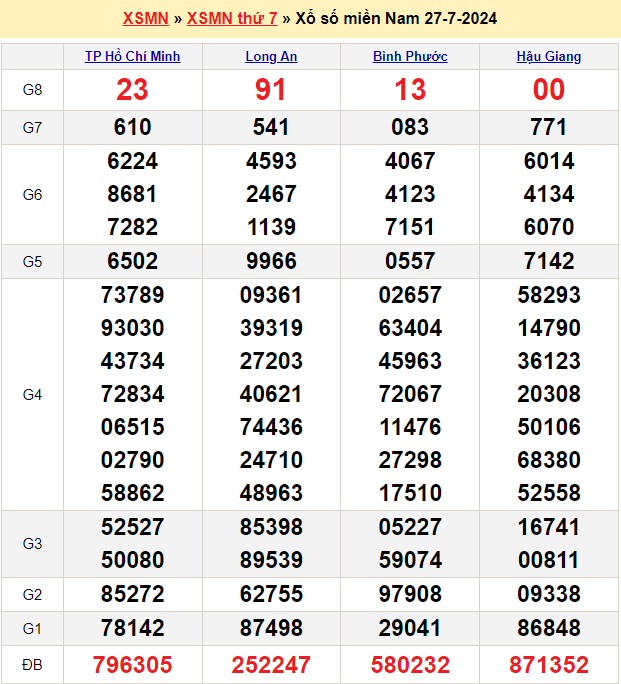
Task: Open the XSMN link in header
Action: coord(145,18)
